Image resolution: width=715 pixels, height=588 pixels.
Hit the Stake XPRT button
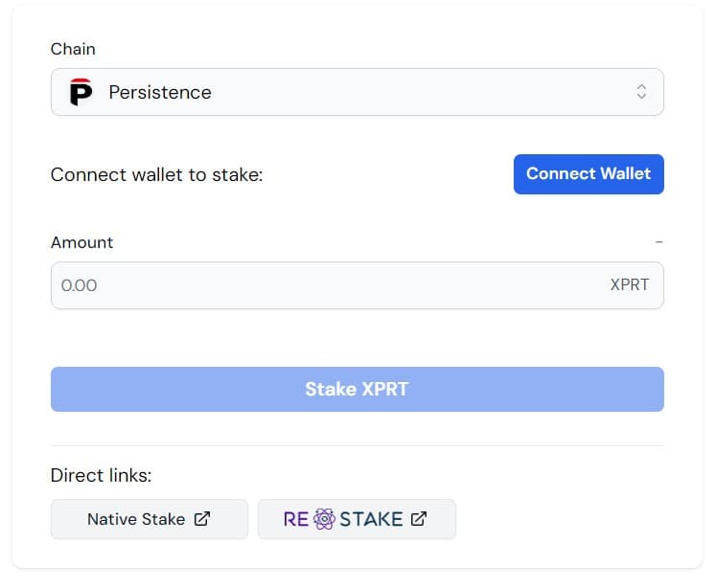click(357, 389)
